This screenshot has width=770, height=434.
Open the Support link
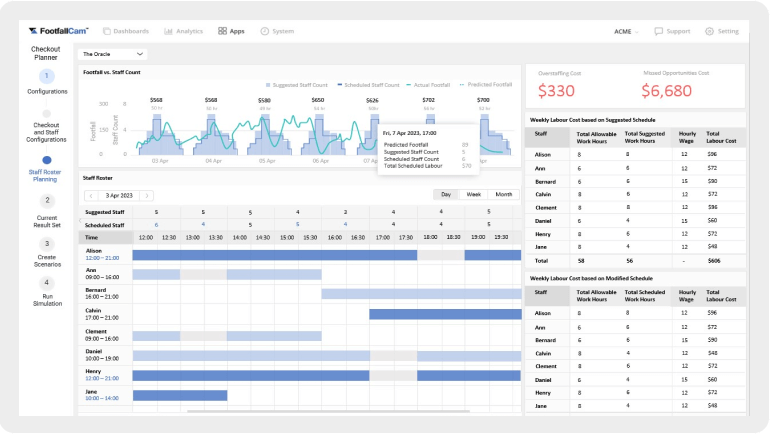[x=678, y=31]
